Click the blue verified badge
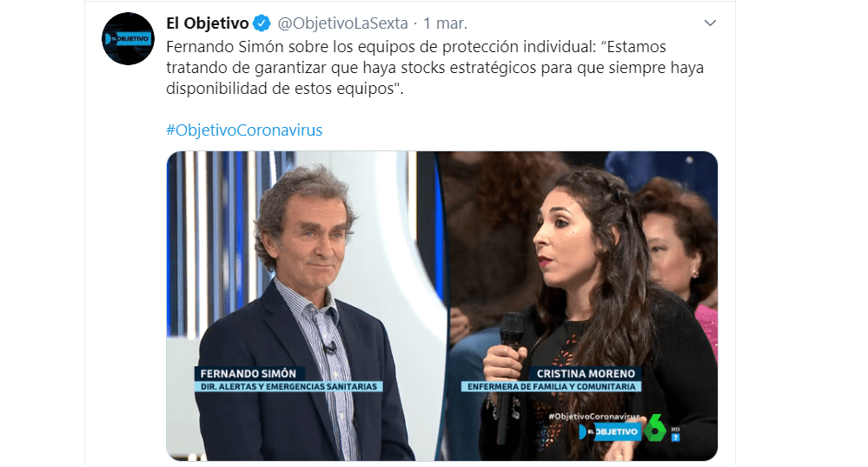This screenshot has height=467, width=868. click(x=262, y=23)
